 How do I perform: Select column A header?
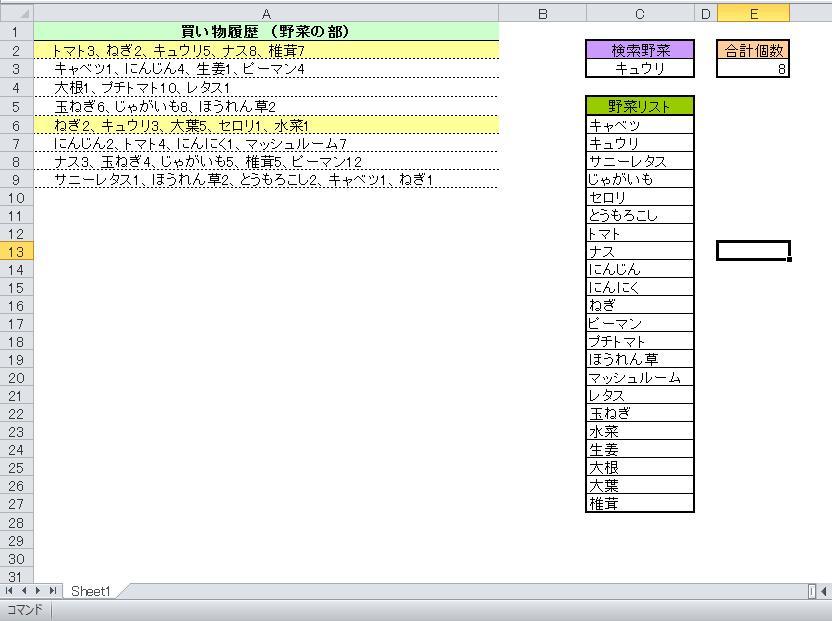pos(266,14)
